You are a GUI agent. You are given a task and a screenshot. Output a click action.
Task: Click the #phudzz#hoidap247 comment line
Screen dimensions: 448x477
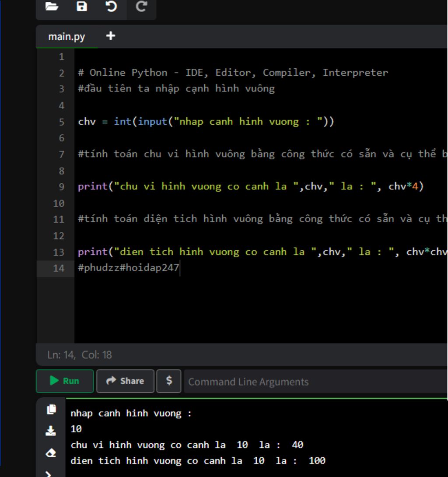click(x=129, y=268)
